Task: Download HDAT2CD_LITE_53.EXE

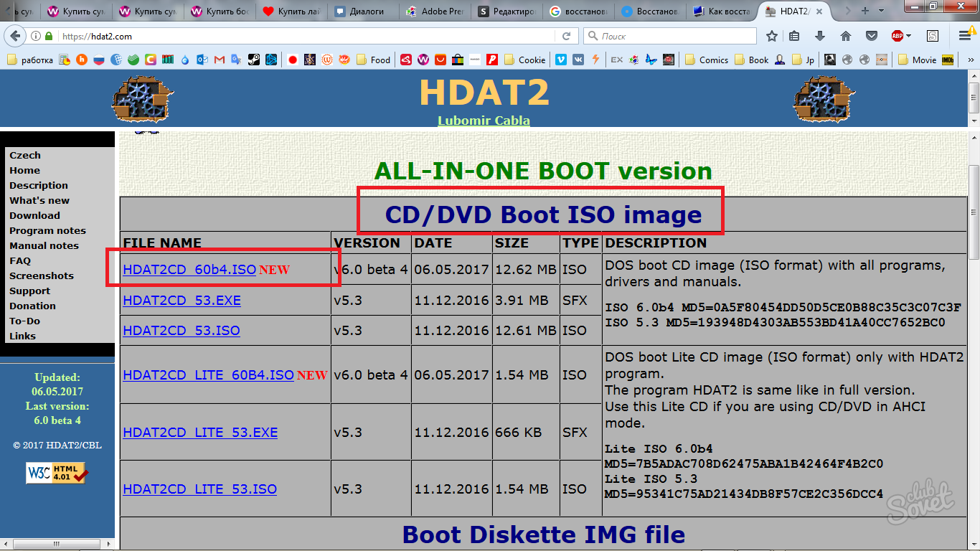Action: point(200,433)
